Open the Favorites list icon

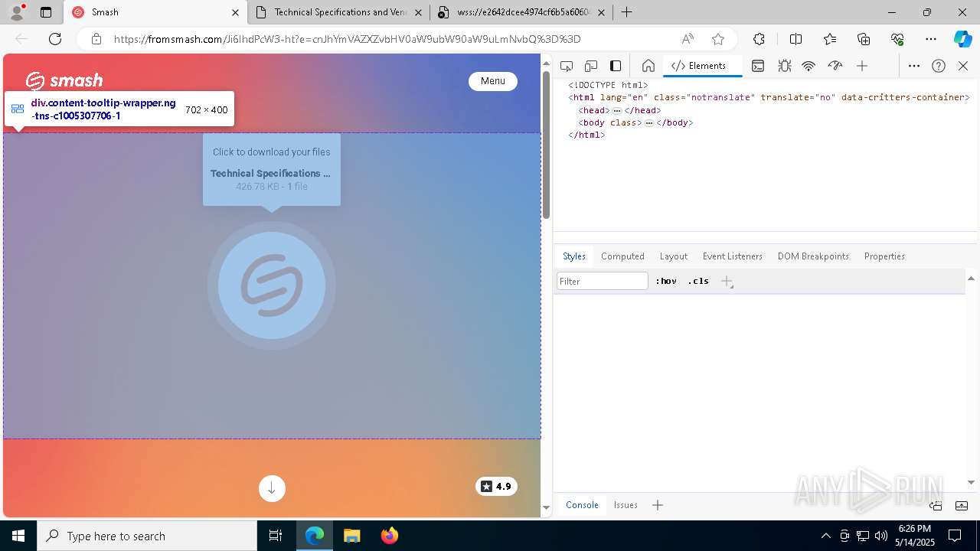[830, 39]
